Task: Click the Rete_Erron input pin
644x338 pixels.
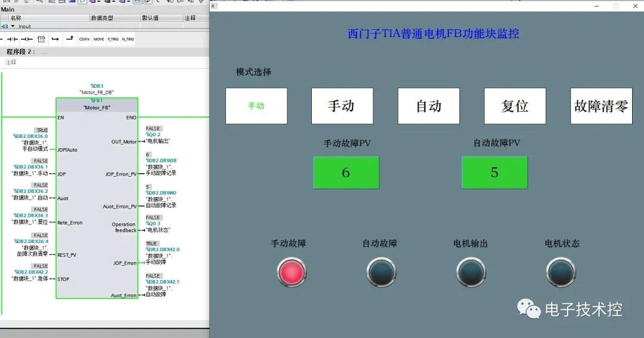Action: pyautogui.click(x=70, y=223)
